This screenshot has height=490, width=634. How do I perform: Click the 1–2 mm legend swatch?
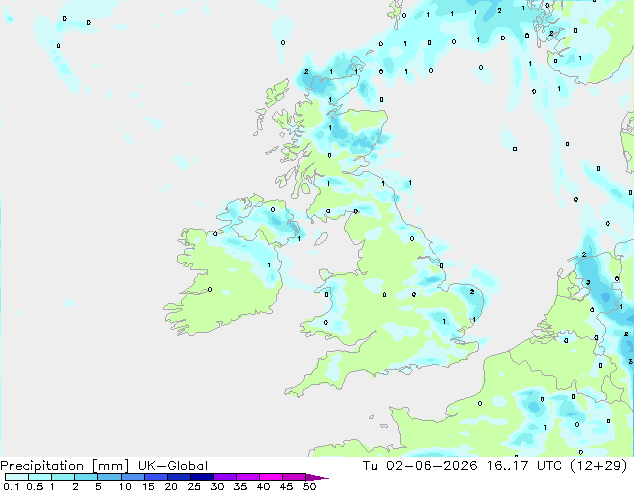(x=63, y=477)
